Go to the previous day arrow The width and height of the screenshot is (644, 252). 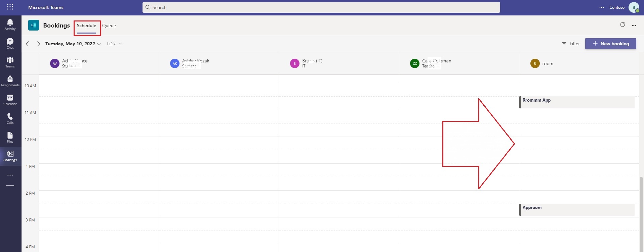(28, 44)
